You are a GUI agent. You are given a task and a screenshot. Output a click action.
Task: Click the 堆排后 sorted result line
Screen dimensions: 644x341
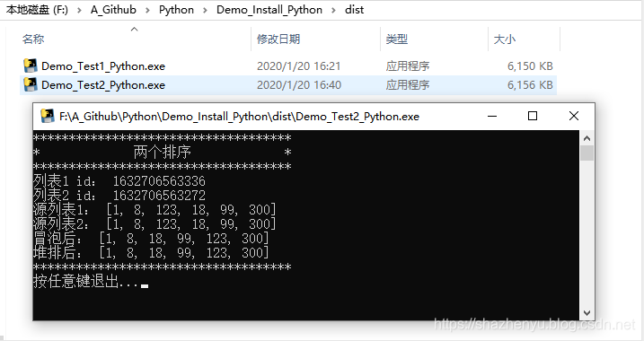151,253
